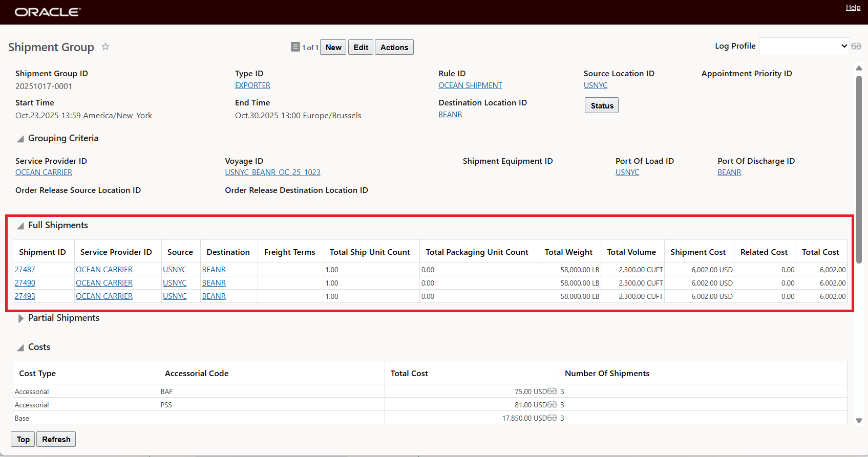This screenshot has width=868, height=457.
Task: Open USNYC source link in shipment 27493 row
Action: (175, 296)
